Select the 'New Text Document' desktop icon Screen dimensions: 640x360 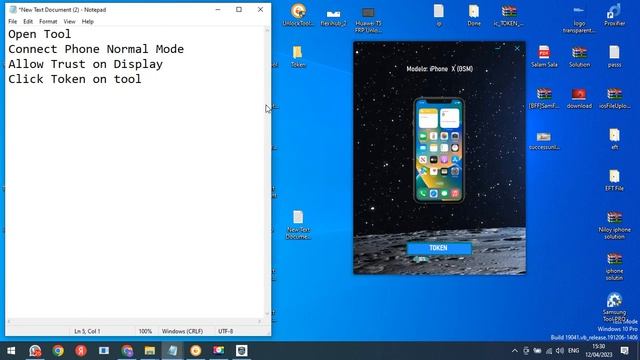pyautogui.click(x=298, y=224)
